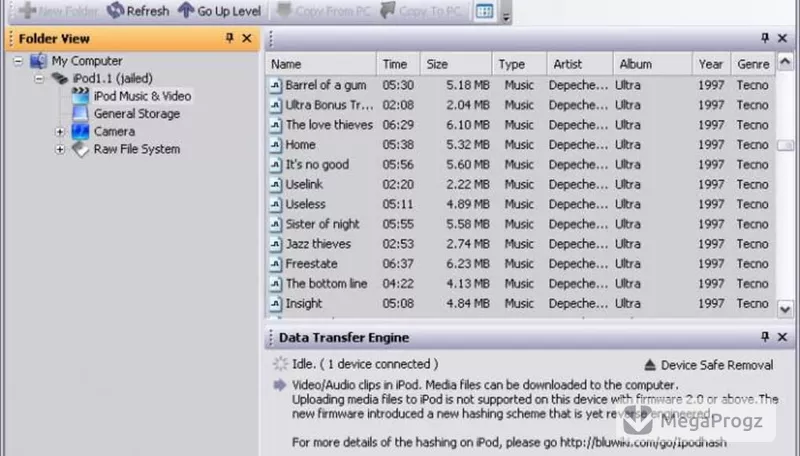The height and width of the screenshot is (456, 800).
Task: Close the file list panel
Action: pos(782,38)
